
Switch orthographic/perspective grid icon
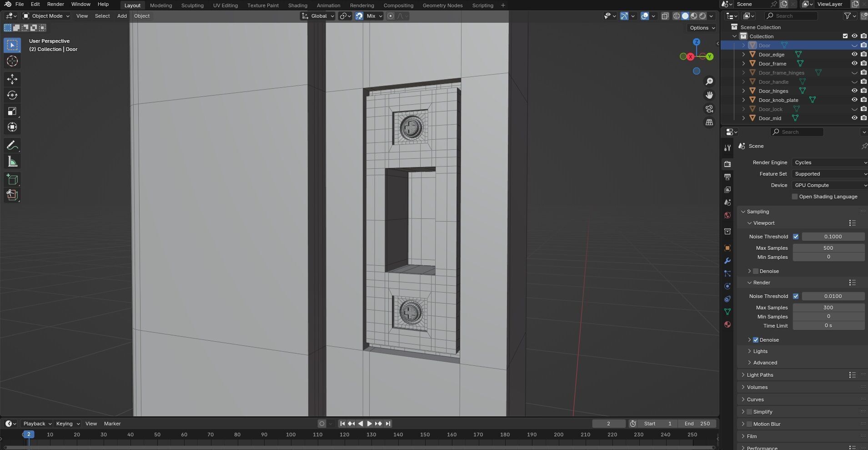pos(709,122)
